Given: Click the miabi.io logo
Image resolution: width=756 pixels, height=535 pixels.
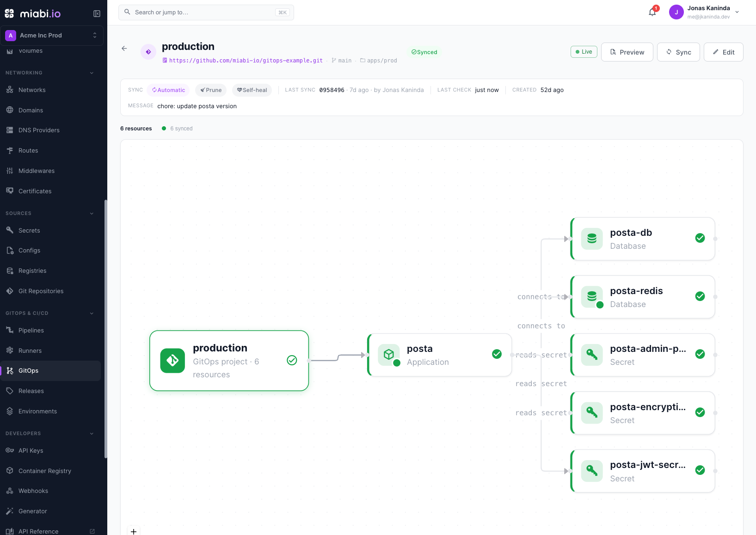Looking at the screenshot, I should point(33,13).
